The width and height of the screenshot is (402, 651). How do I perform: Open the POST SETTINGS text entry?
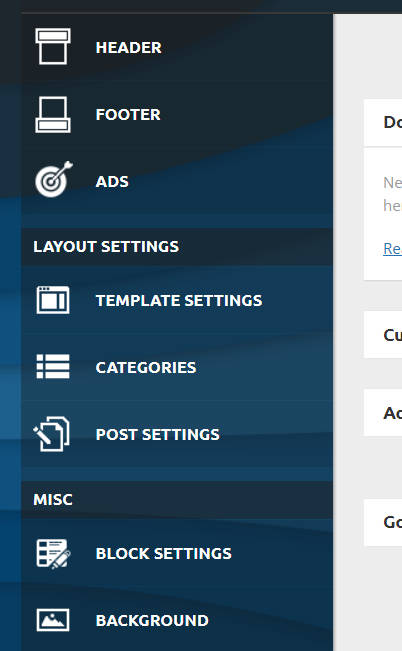click(x=157, y=435)
